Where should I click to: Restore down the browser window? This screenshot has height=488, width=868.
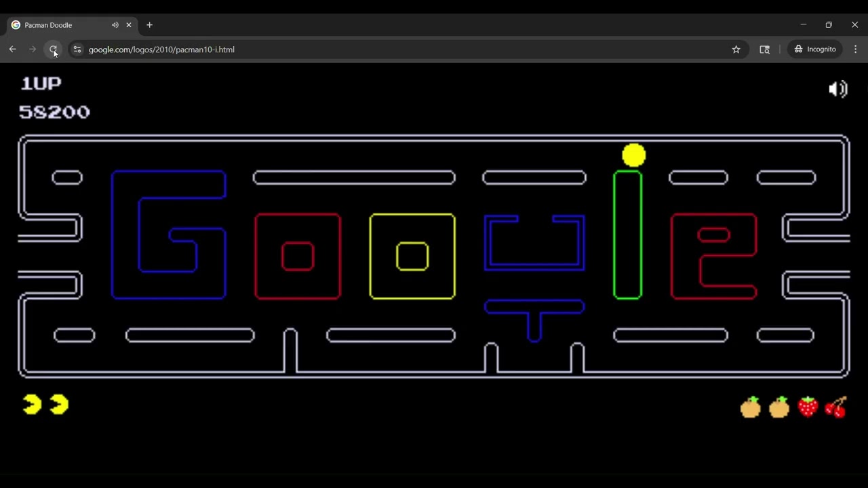pos(829,25)
